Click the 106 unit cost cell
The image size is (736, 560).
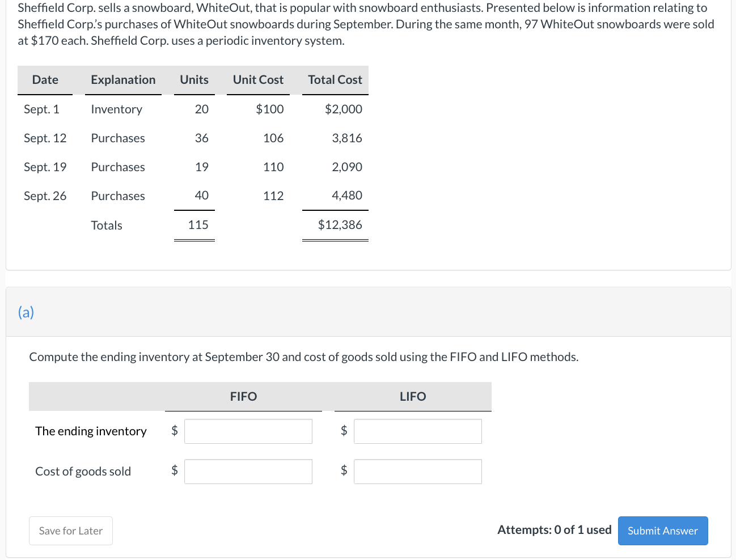(x=273, y=138)
